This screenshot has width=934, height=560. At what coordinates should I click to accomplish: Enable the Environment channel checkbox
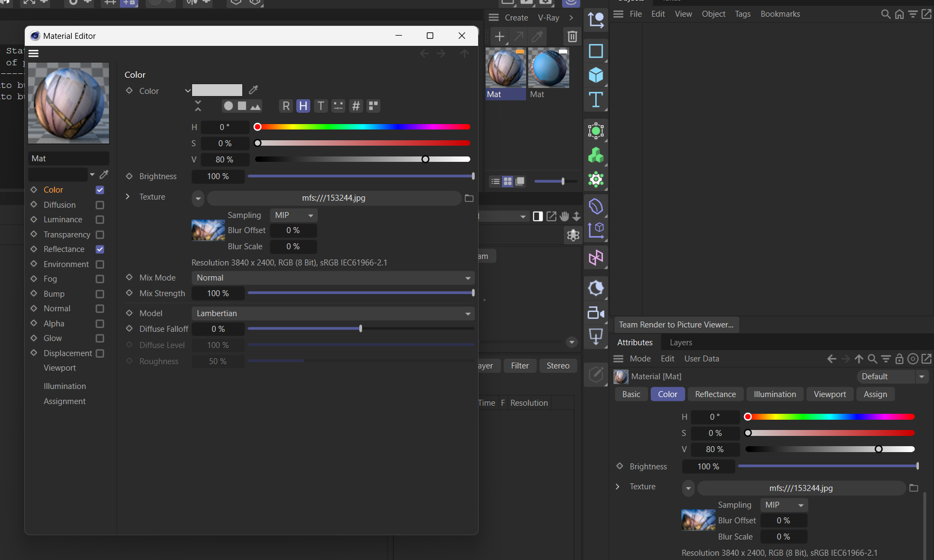coord(100,264)
